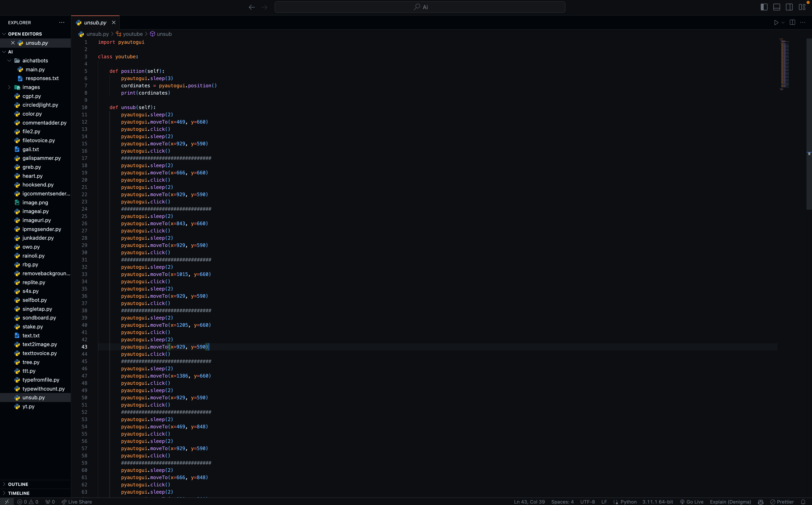Click the Run Python File play icon

pyautogui.click(x=776, y=22)
